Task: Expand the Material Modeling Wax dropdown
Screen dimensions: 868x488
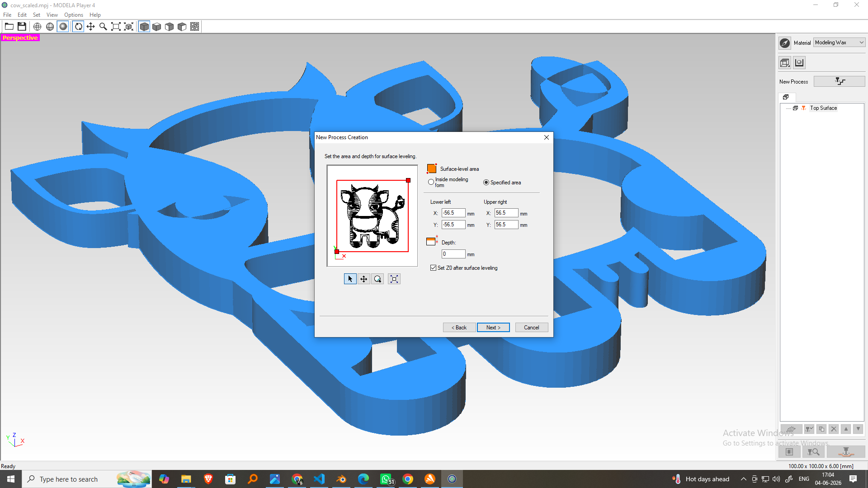Action: pyautogui.click(x=840, y=42)
